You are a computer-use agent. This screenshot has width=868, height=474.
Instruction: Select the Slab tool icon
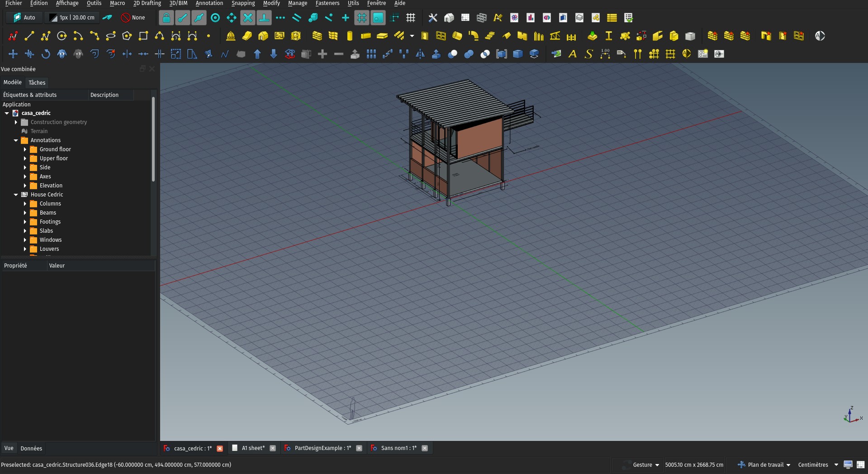[382, 36]
